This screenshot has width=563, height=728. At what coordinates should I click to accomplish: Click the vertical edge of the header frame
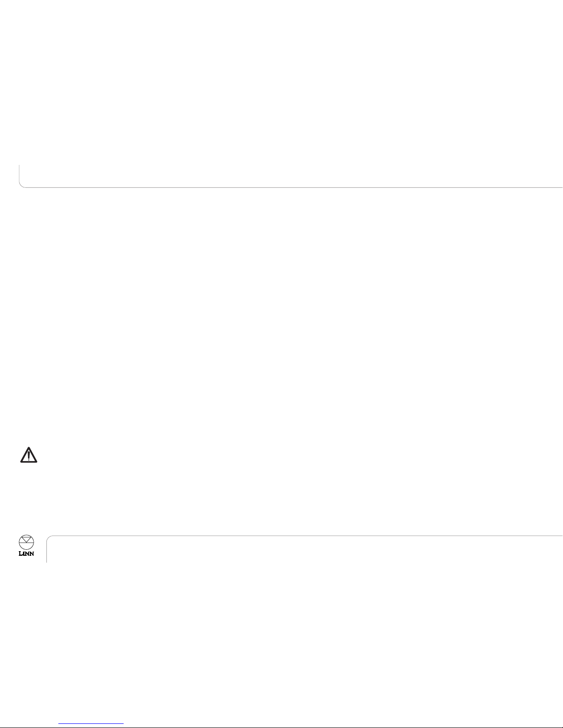[19, 174]
